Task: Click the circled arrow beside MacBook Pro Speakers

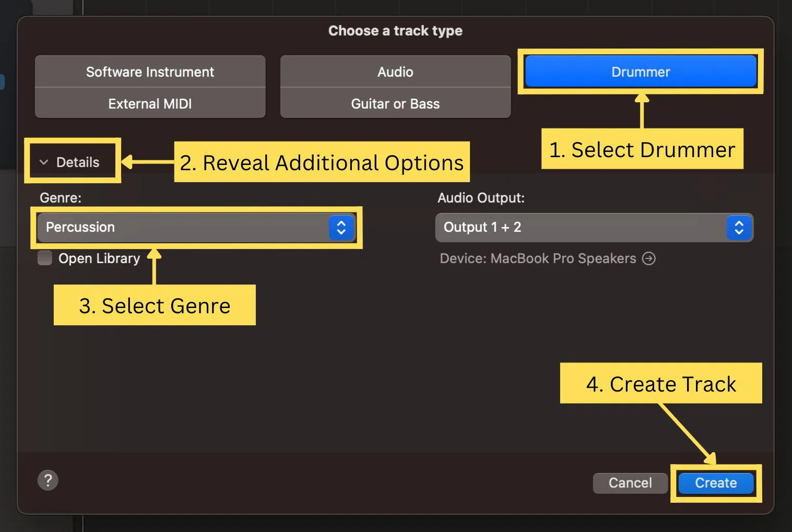Action: point(648,258)
